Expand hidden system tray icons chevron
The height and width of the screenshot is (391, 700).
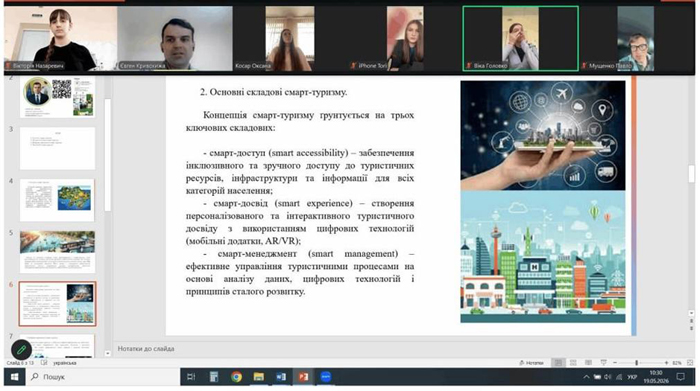586,377
